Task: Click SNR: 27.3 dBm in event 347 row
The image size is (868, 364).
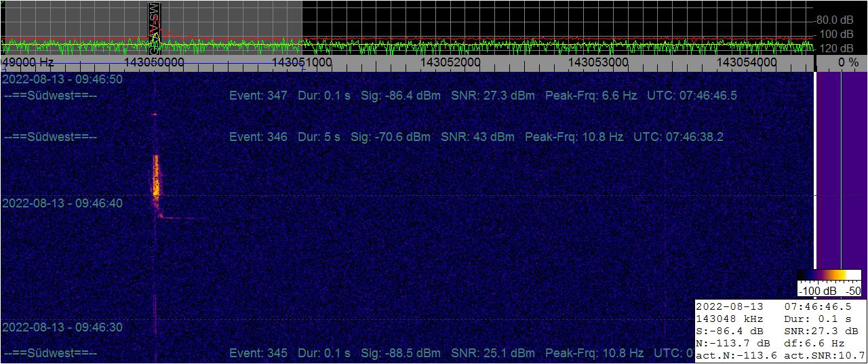Action: point(493,96)
